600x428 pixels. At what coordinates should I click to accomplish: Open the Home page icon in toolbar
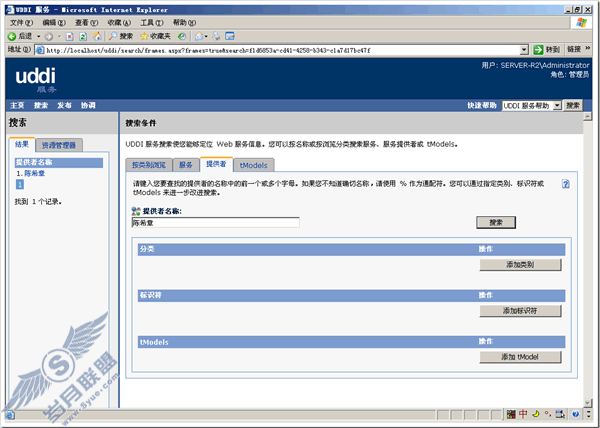[x=97, y=36]
